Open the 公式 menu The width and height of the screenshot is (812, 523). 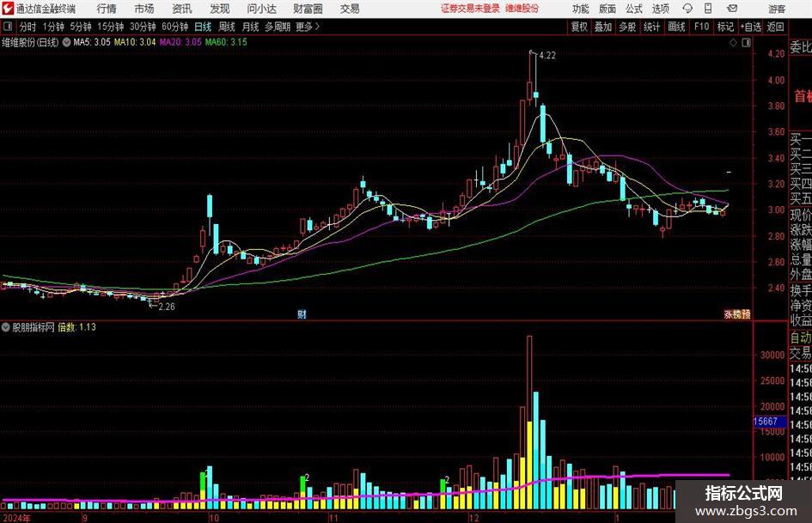(633, 9)
